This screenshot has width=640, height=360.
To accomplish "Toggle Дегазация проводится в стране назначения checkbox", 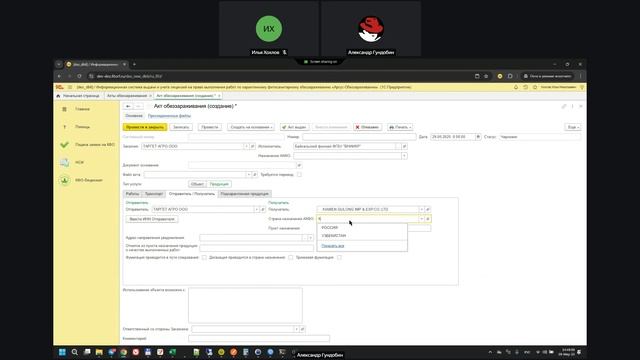I will coord(290,258).
